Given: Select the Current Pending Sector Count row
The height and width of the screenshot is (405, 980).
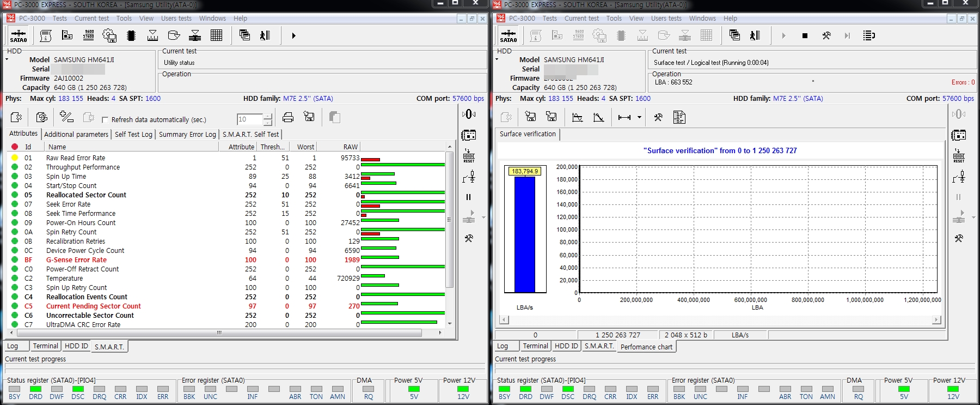Looking at the screenshot, I should tap(226, 306).
